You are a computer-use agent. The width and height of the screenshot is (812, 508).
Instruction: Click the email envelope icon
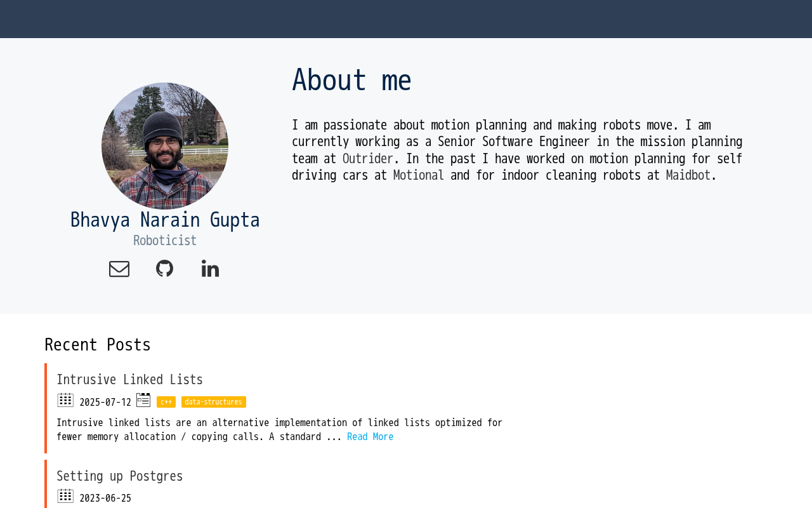(x=119, y=269)
